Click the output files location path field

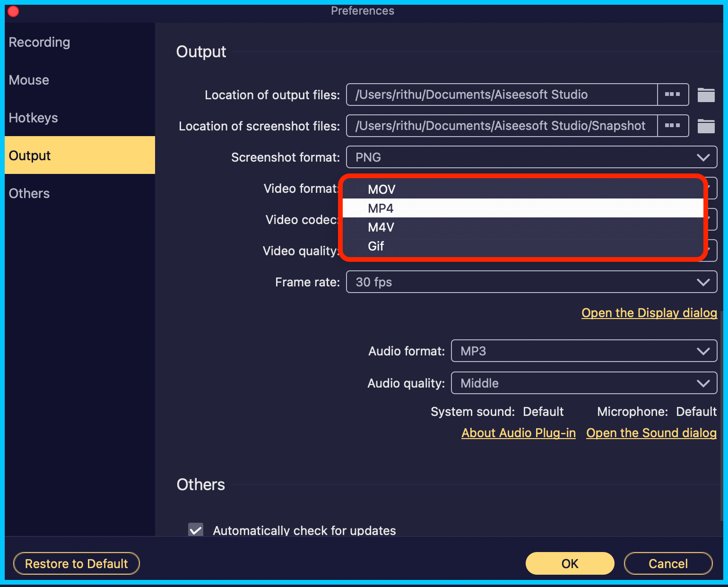click(x=502, y=95)
